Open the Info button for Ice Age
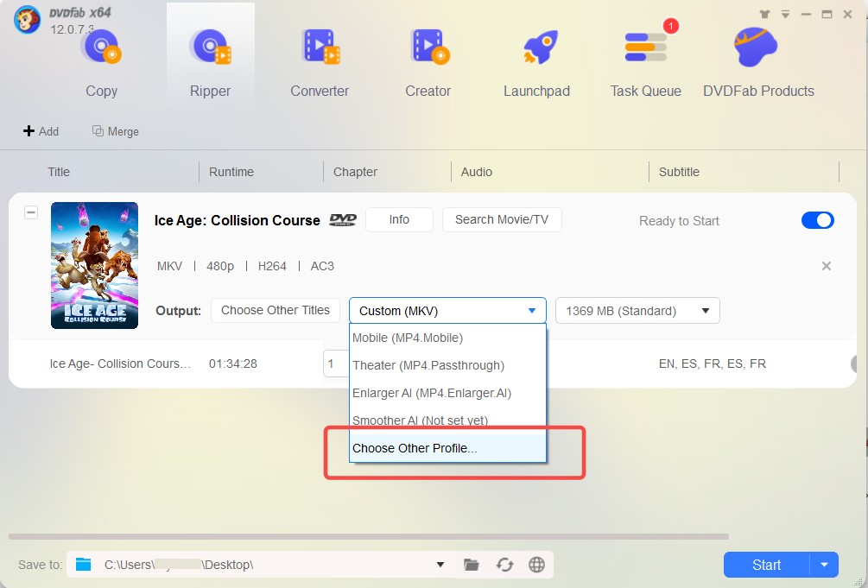The image size is (868, 588). click(399, 220)
